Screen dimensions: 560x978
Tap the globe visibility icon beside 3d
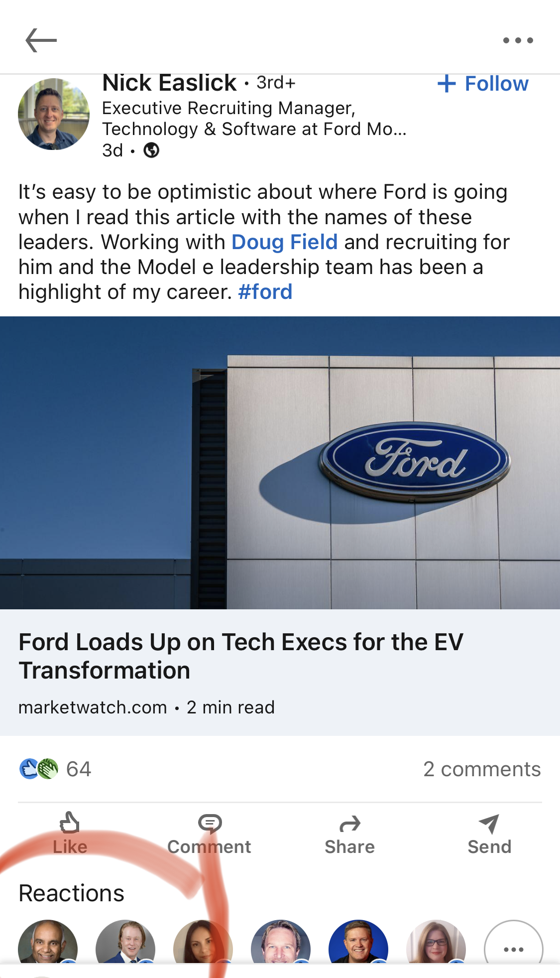point(151,150)
